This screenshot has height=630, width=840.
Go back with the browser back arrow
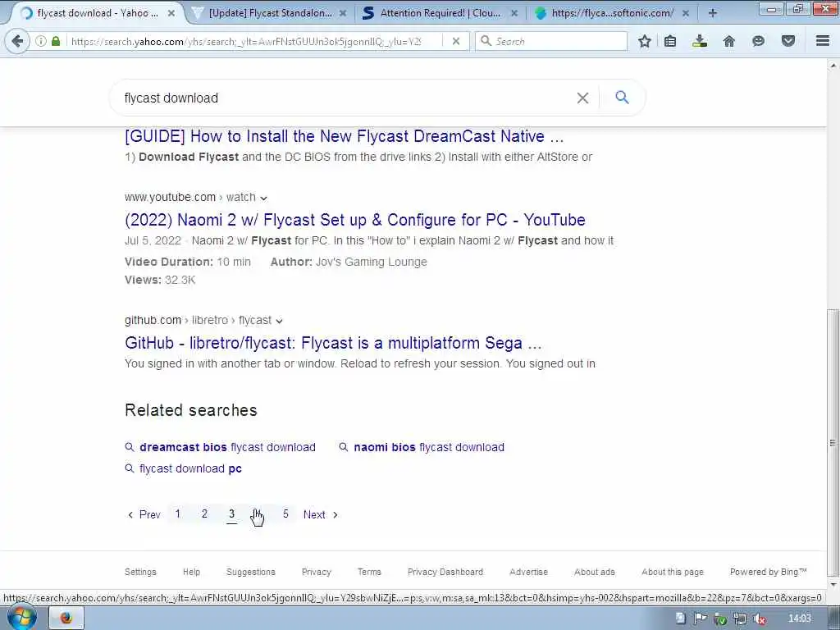click(x=17, y=41)
